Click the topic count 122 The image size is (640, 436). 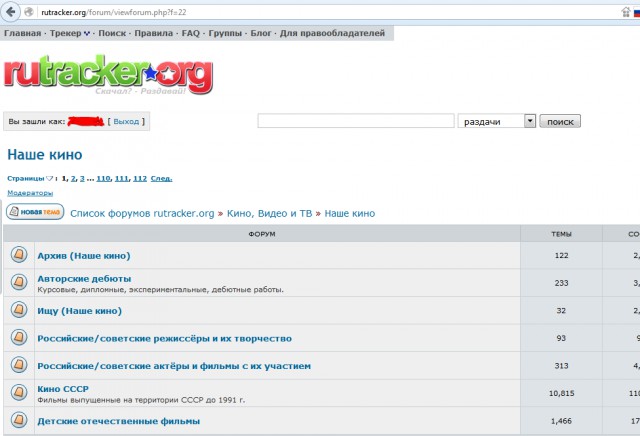pyautogui.click(x=561, y=255)
